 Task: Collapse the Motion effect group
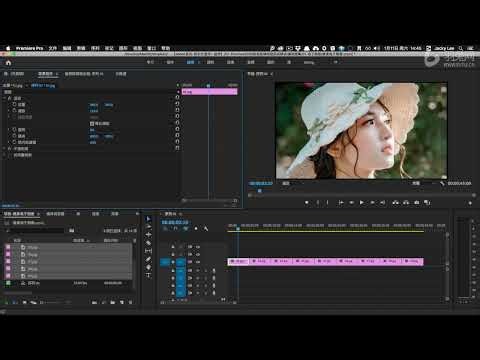click(4, 98)
